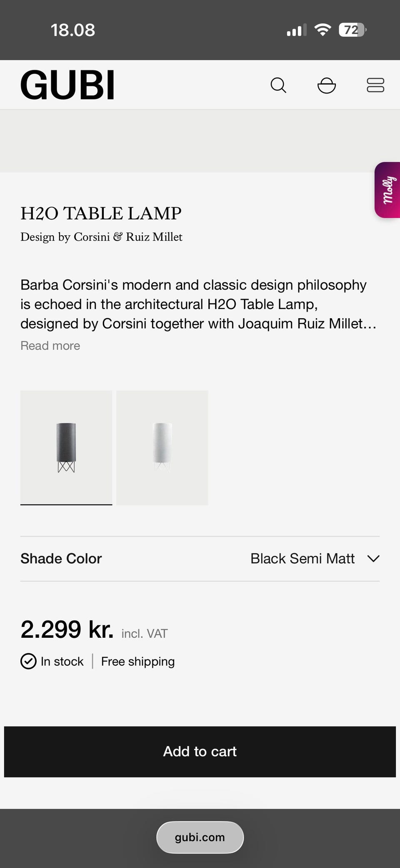Expand description with Read more

[x=50, y=346]
